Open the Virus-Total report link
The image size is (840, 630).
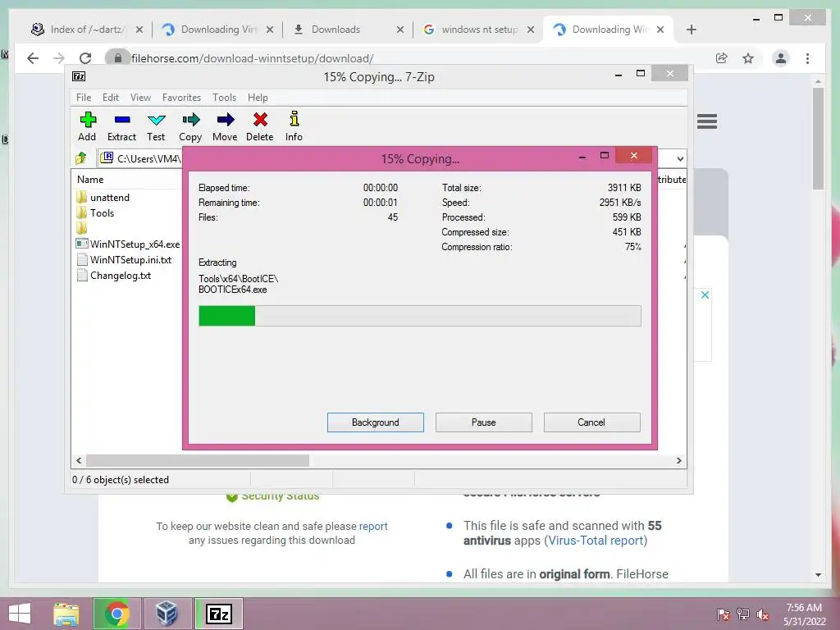click(x=596, y=541)
